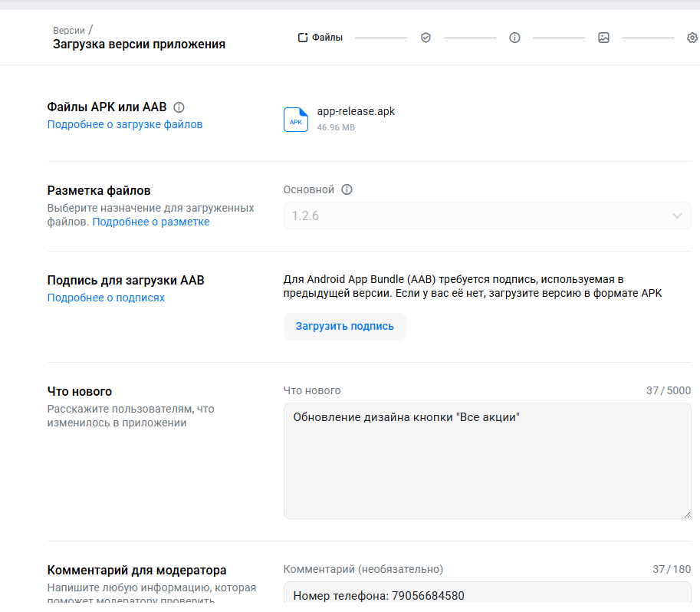This screenshot has width=700, height=612.
Task: Click the settings gear step icon
Action: [692, 36]
